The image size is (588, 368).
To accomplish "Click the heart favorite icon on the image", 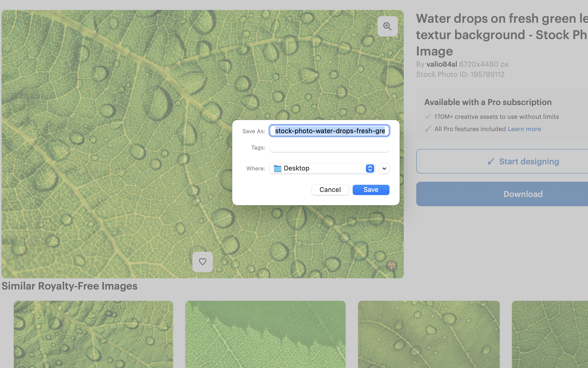I will (x=202, y=262).
